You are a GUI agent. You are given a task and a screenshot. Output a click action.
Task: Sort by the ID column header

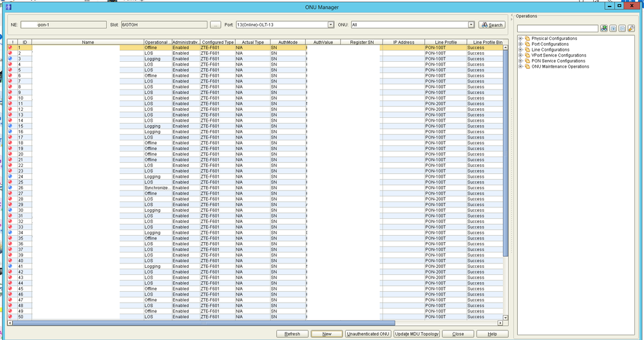[24, 42]
